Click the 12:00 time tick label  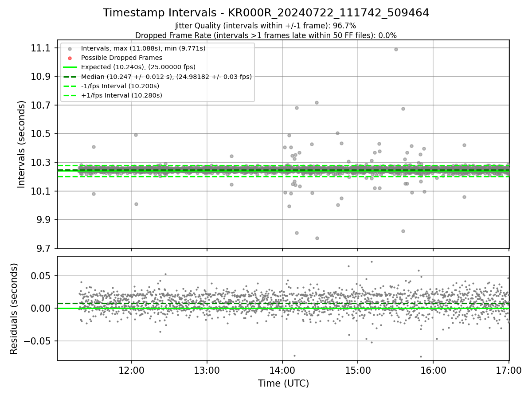tap(131, 370)
